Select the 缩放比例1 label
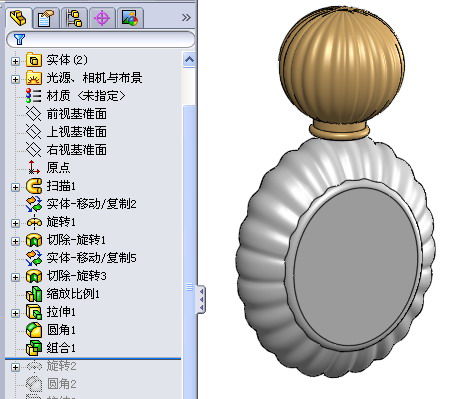Viewport: 458px width, 399px height. coord(73,294)
